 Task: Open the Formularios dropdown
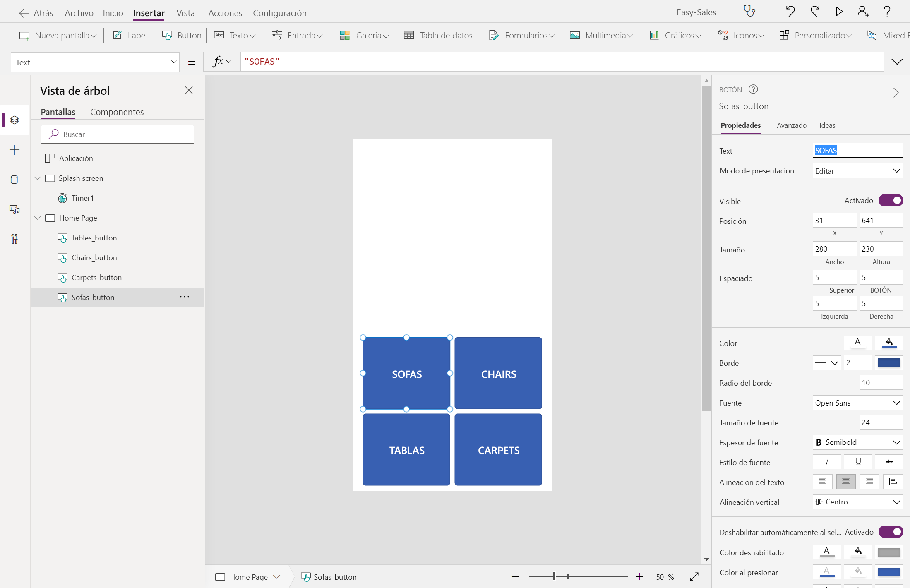pos(521,35)
